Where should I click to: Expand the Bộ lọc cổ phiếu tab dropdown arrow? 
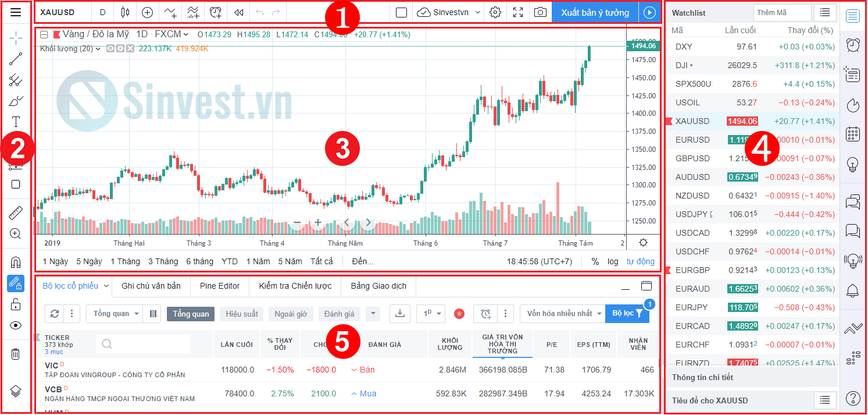(106, 286)
